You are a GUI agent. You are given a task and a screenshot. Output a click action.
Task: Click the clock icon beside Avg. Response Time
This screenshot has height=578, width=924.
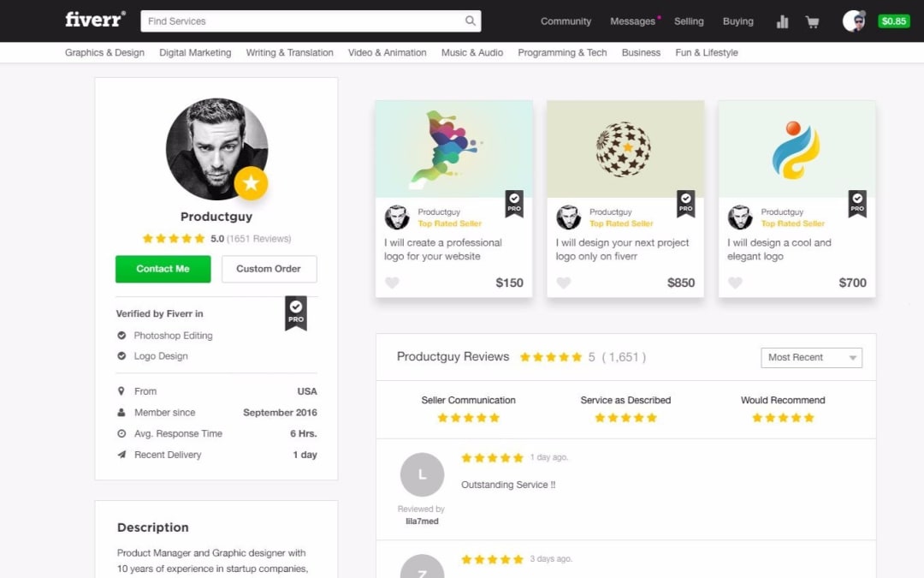[122, 433]
